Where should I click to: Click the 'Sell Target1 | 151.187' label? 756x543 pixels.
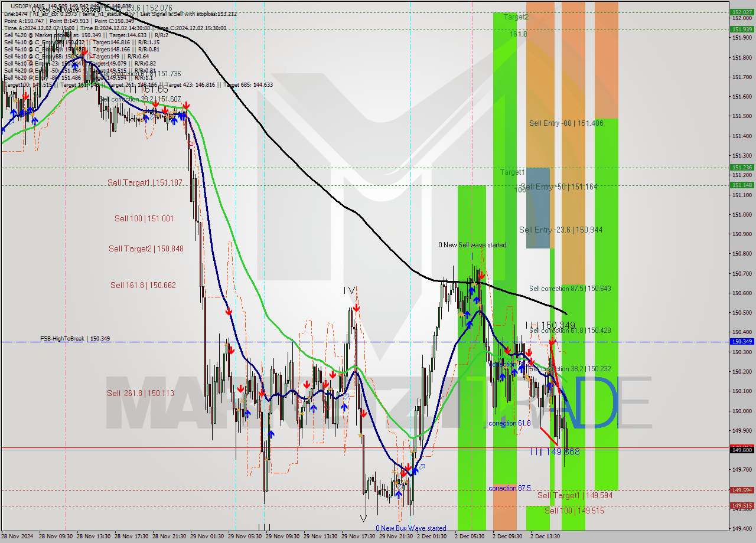click(x=145, y=183)
